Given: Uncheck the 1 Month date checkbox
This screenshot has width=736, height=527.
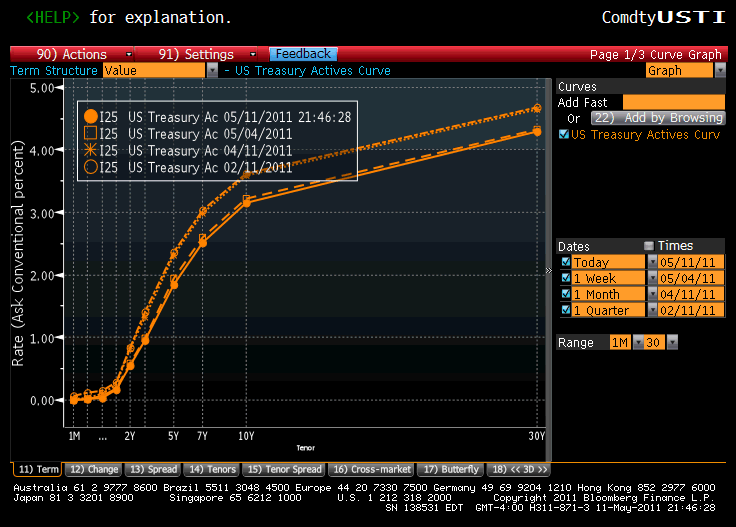Looking at the screenshot, I should click(x=566, y=294).
